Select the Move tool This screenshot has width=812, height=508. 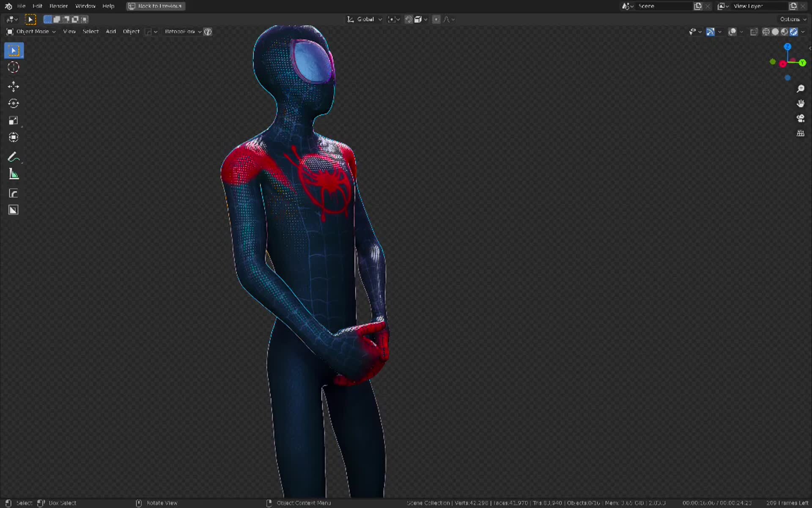click(14, 86)
